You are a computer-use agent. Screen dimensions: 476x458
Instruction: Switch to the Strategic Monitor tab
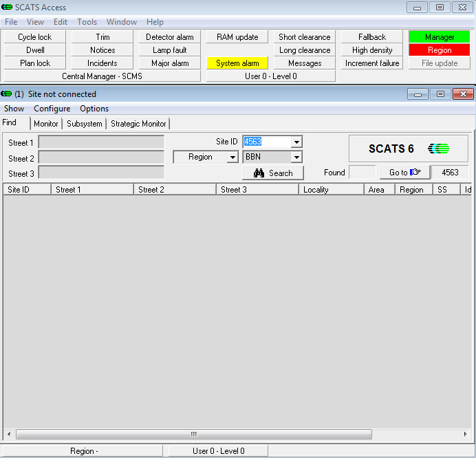[138, 124]
